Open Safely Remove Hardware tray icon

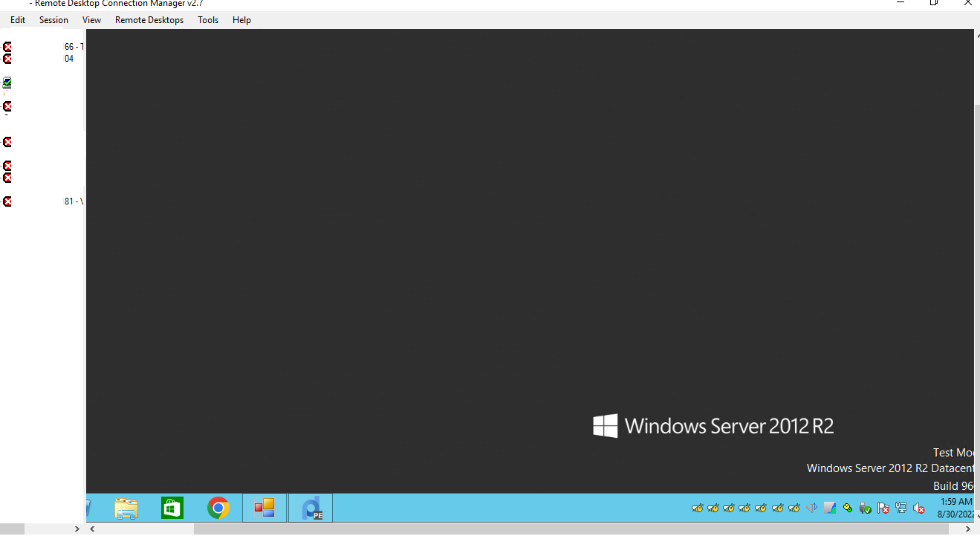[x=866, y=508]
